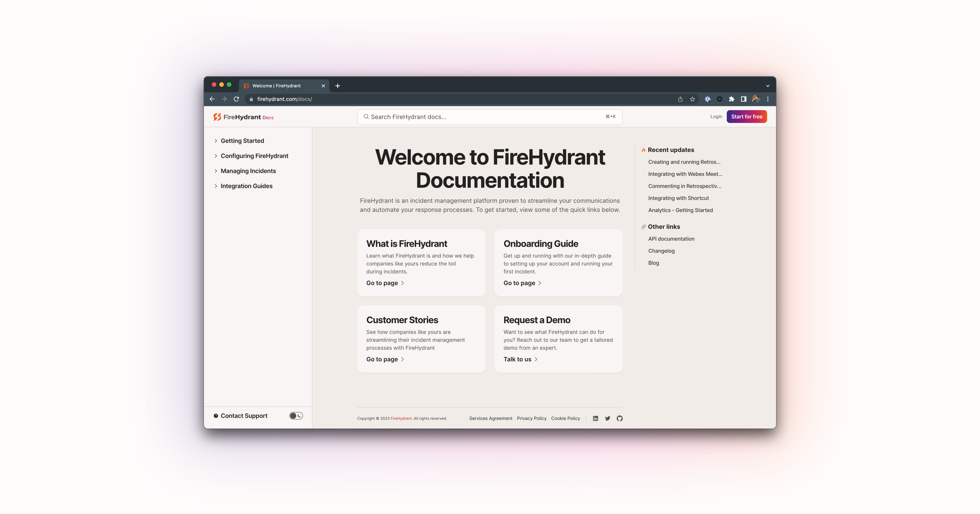This screenshot has height=514, width=980.
Task: Toggle the dark mode switch
Action: tap(296, 416)
